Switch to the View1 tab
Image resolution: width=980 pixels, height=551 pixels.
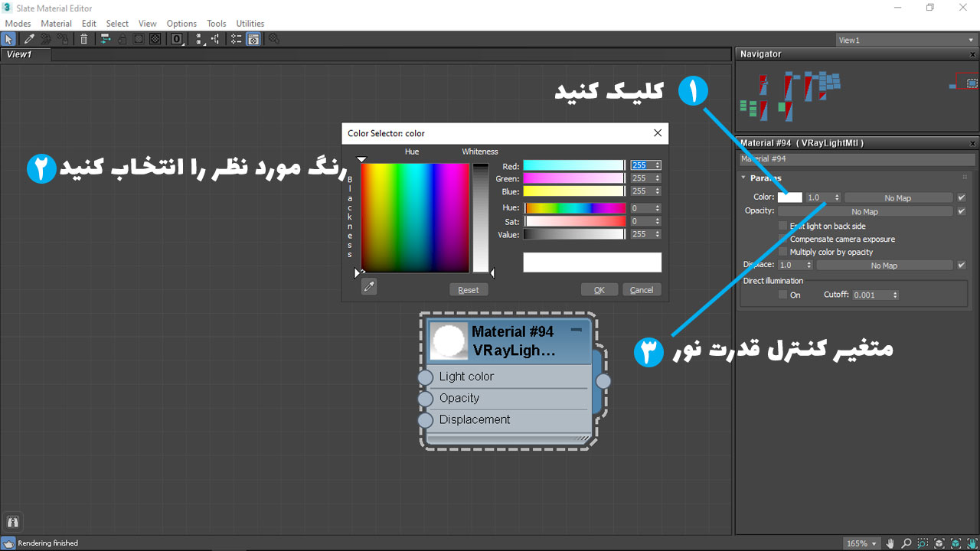click(25, 54)
